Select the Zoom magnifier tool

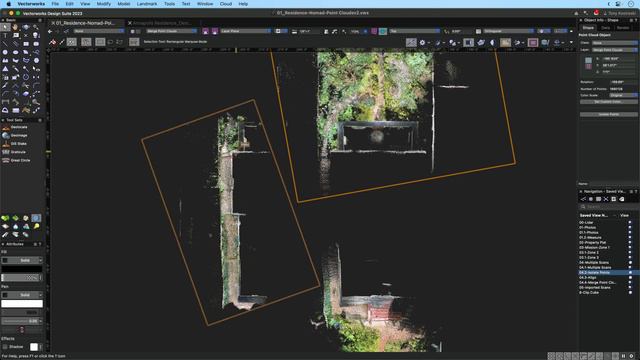[36, 27]
